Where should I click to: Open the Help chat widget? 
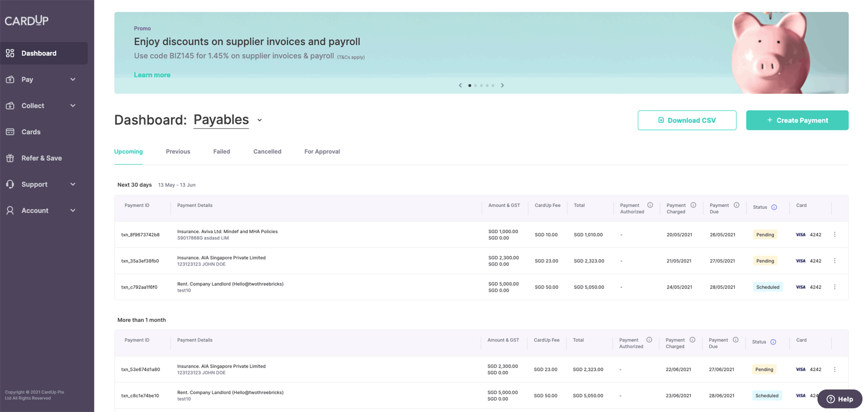pyautogui.click(x=840, y=399)
